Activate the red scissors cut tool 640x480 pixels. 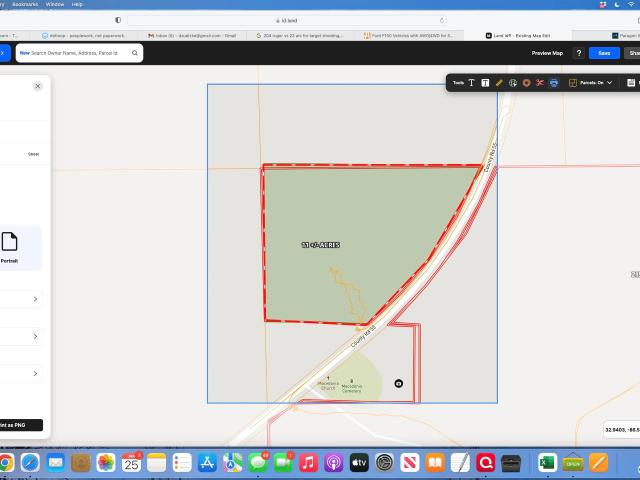[x=540, y=83]
